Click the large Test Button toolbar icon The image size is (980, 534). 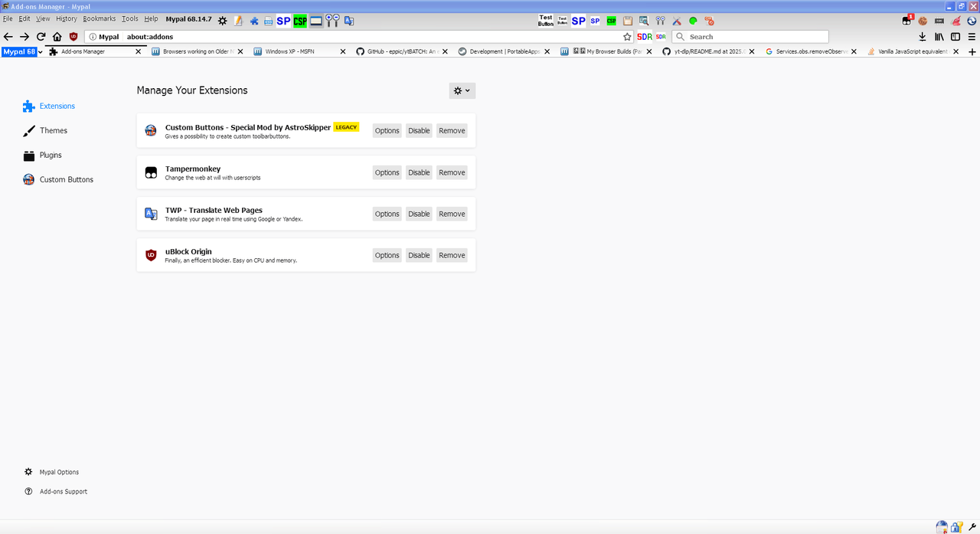[546, 21]
